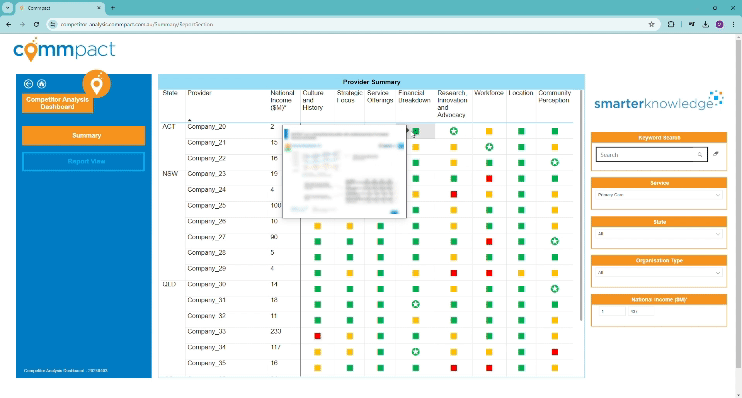The width and height of the screenshot is (742, 398).
Task: Select the Company_20 provider row name
Action: (x=207, y=127)
